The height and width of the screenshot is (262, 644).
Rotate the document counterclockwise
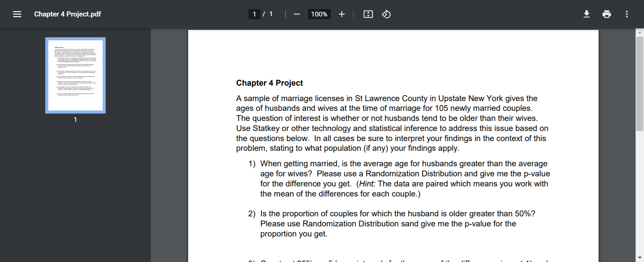[x=386, y=14]
